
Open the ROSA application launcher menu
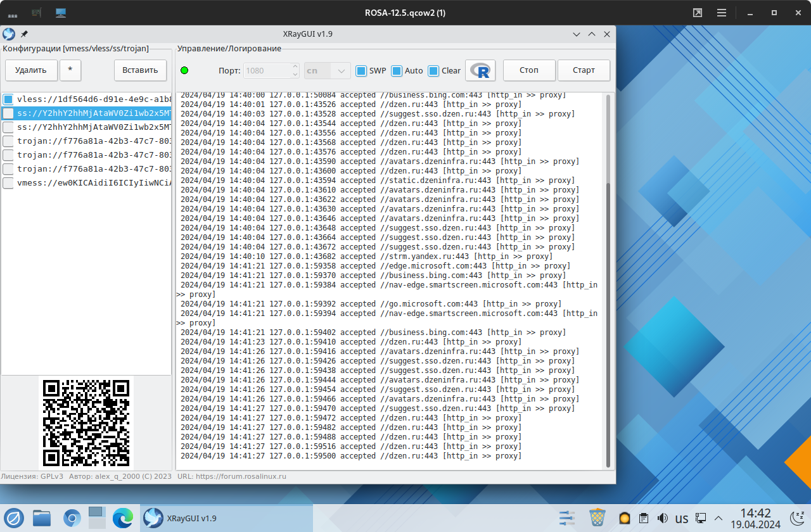coord(14,518)
